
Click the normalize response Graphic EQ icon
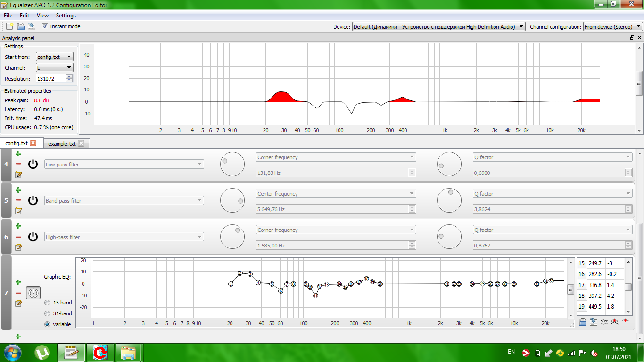click(615, 322)
